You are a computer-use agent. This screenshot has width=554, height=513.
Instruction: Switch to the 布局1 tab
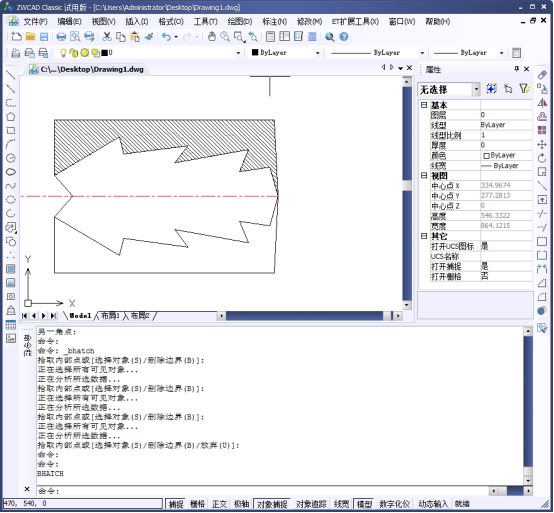click(x=110, y=316)
